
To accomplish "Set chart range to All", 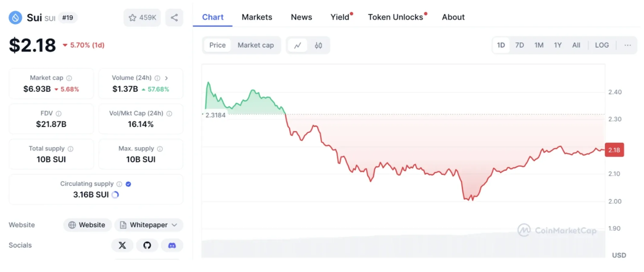I will point(576,45).
